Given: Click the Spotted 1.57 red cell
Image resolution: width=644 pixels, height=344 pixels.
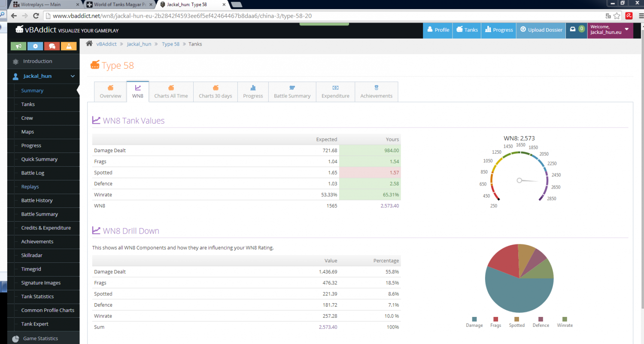Looking at the screenshot, I should coord(370,173).
